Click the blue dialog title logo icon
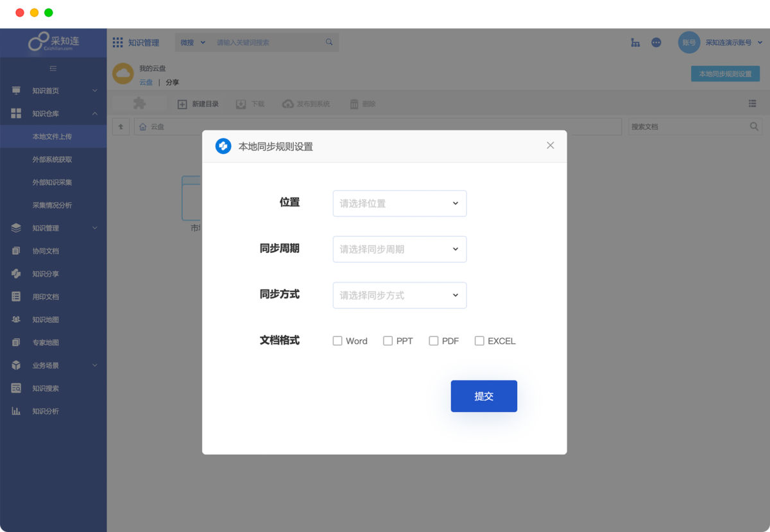Screen dimensions: 770x532 click(223, 146)
